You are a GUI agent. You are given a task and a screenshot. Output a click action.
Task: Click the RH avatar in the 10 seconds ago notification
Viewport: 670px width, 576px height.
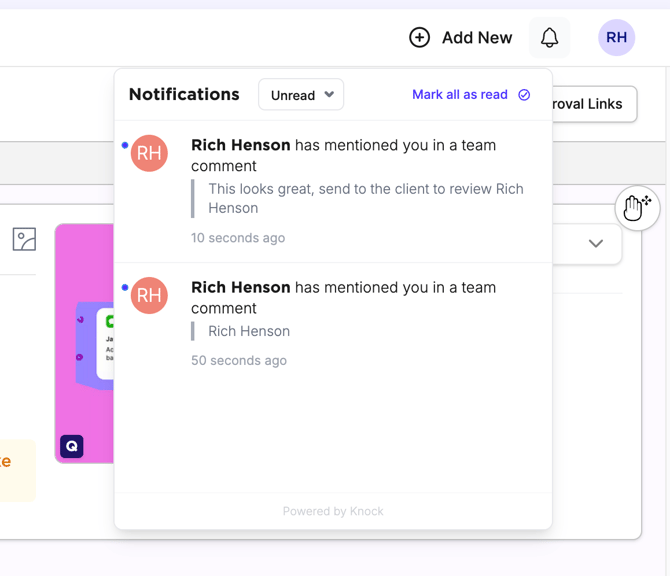pos(149,153)
